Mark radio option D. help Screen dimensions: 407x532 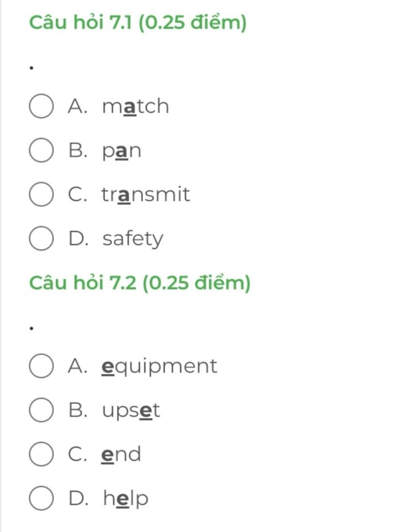click(x=41, y=498)
